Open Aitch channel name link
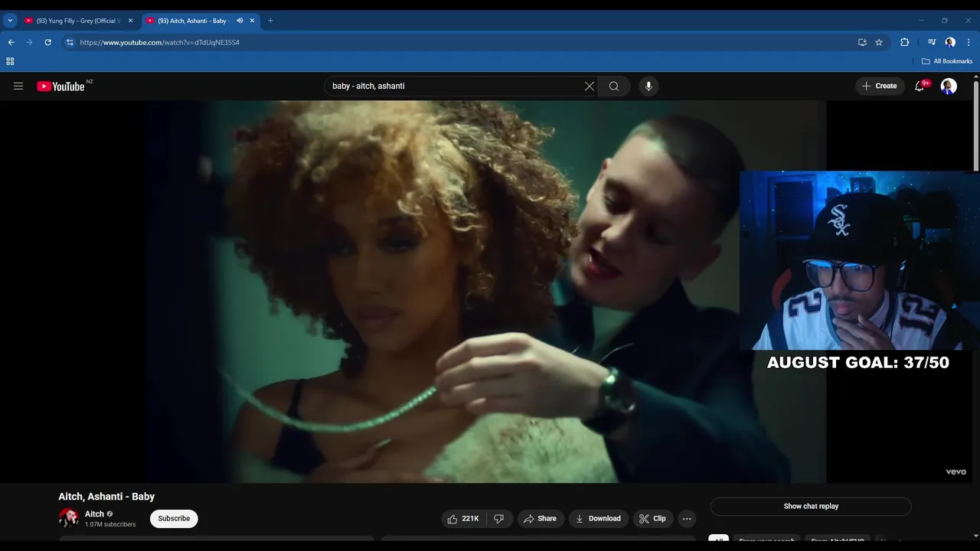Viewport: 980px width, 551px height. tap(94, 514)
